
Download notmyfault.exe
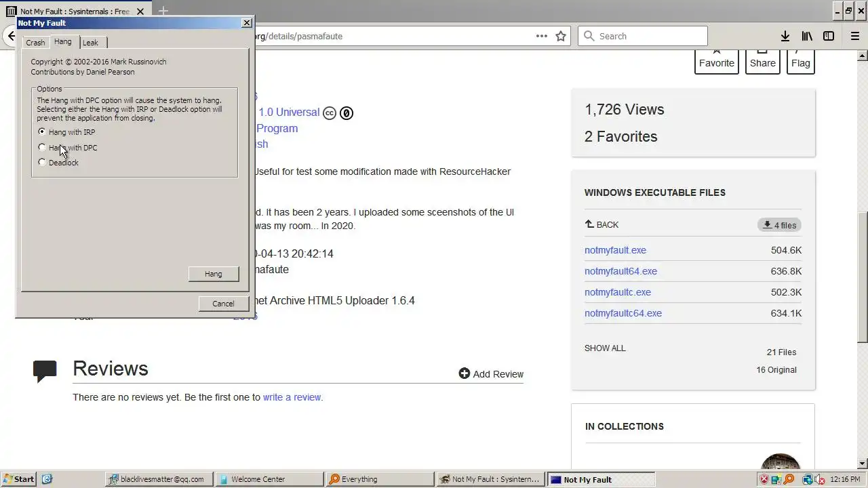(615, 250)
